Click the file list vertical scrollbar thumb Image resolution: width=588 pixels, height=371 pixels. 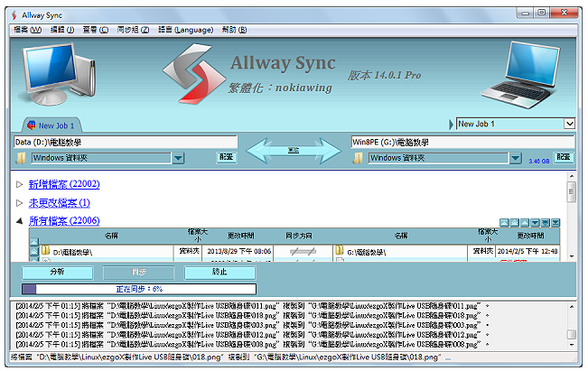(571, 192)
